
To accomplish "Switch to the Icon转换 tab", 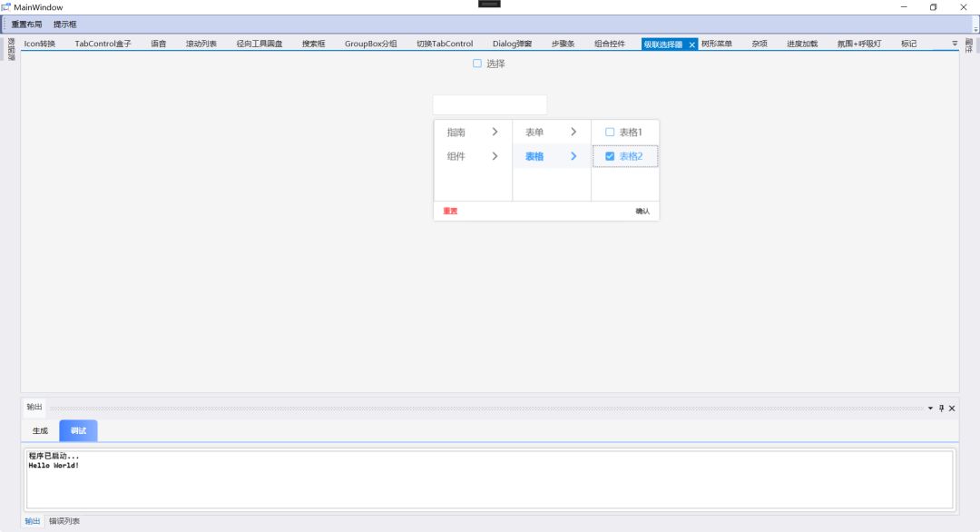I will 39,44.
